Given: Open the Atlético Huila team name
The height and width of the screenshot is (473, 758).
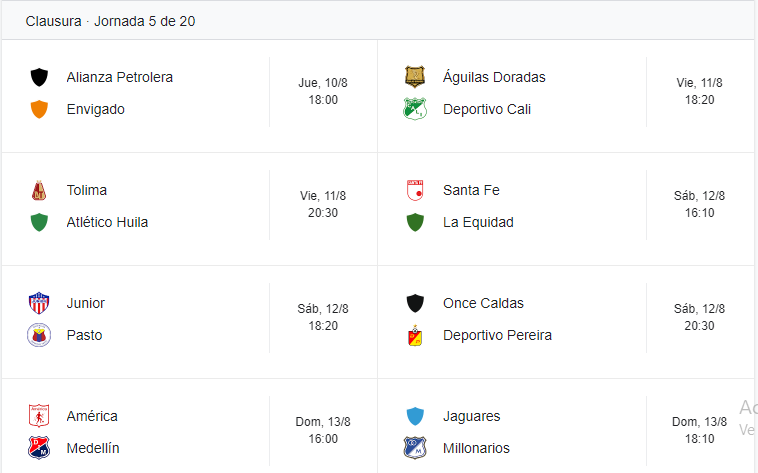Looking at the screenshot, I should pyautogui.click(x=107, y=222).
